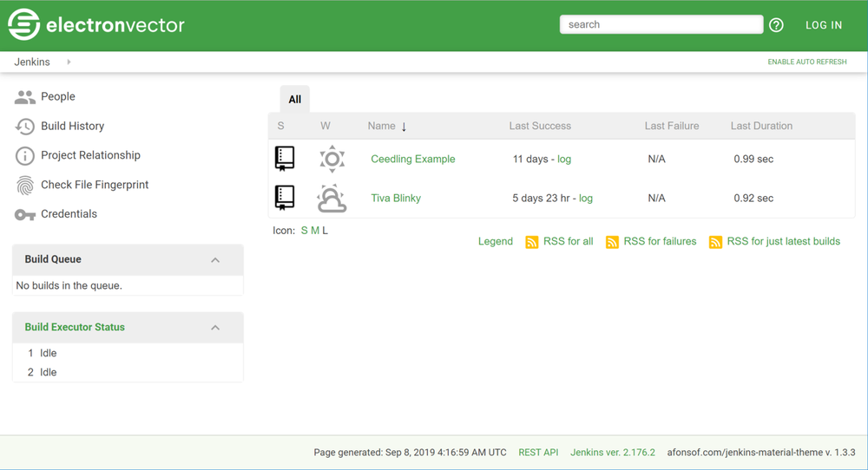Select icon size L
868x470 pixels.
click(x=325, y=231)
